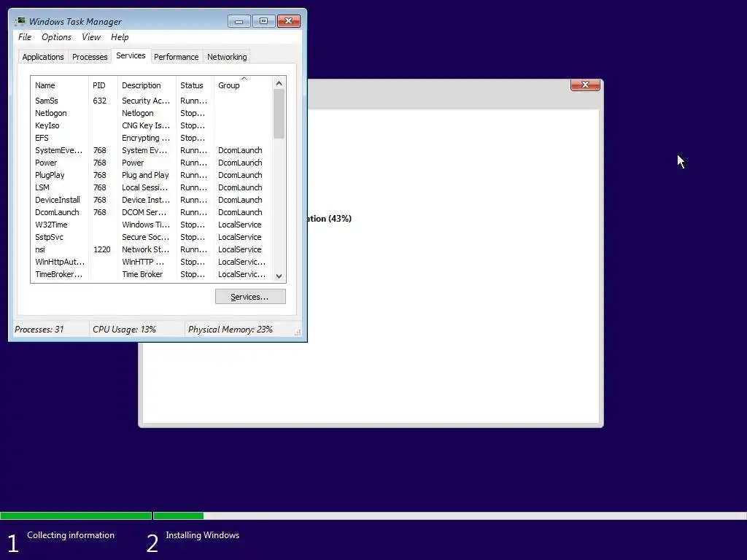Open the Options menu
The width and height of the screenshot is (747, 560).
[56, 37]
